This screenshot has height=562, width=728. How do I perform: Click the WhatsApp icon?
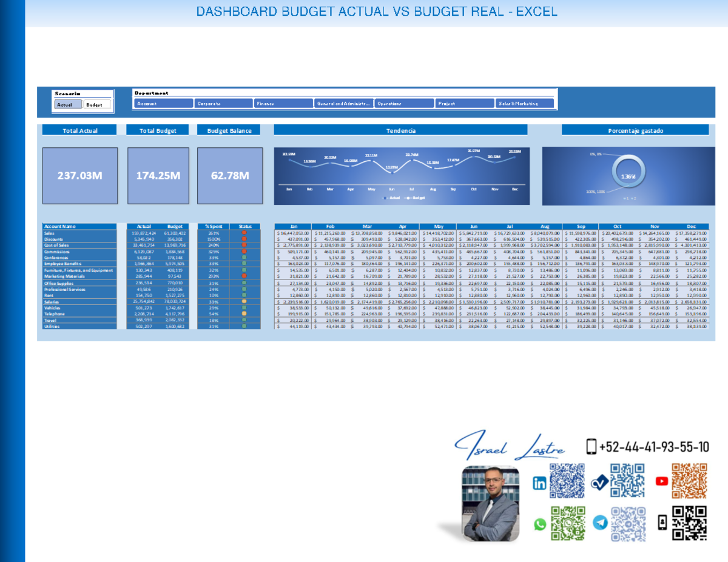540,524
